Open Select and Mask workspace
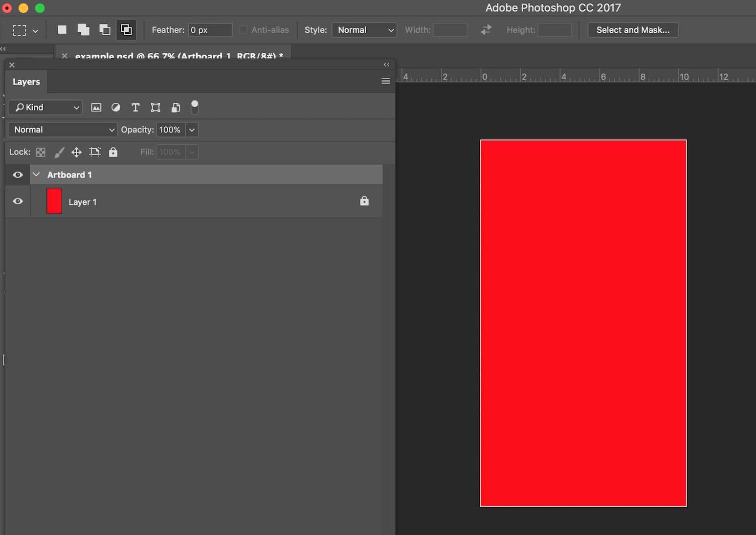Screen dimensions: 756x535 633,30
